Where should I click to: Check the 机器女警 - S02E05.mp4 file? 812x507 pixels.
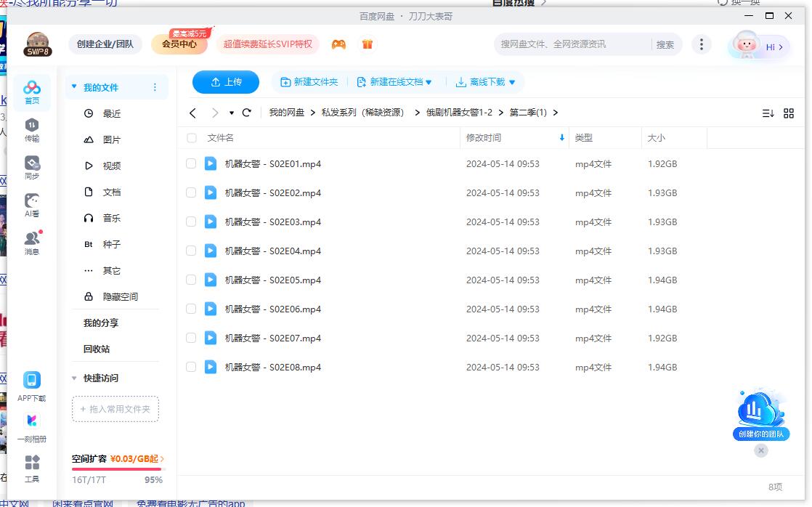point(191,280)
